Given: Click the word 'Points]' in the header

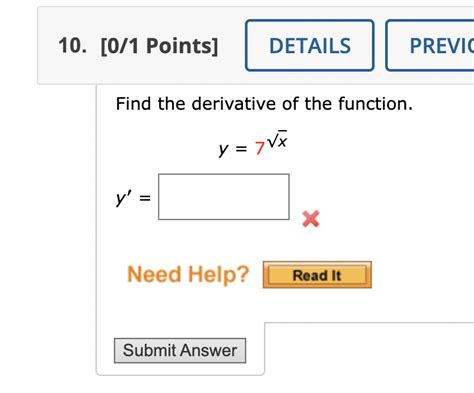Looking at the screenshot, I should pyautogui.click(x=182, y=46).
